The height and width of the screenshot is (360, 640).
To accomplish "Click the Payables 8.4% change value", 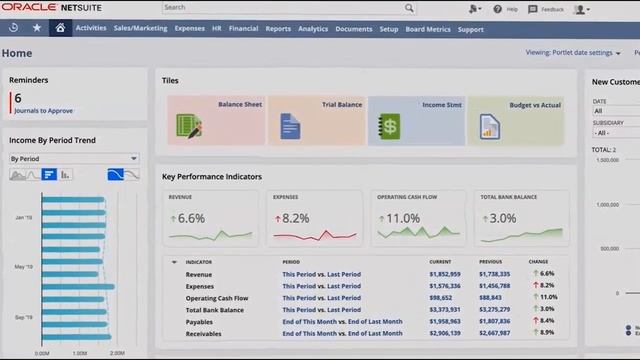I will coord(547,321).
